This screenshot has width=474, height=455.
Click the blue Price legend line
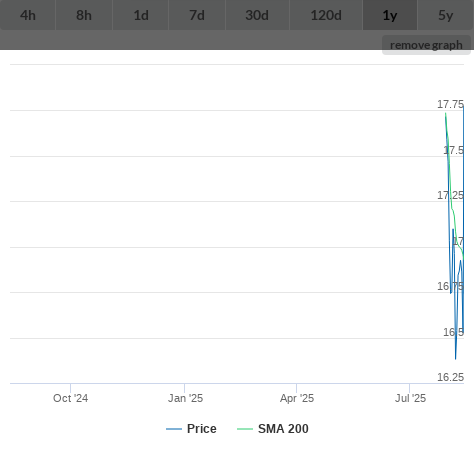click(174, 429)
